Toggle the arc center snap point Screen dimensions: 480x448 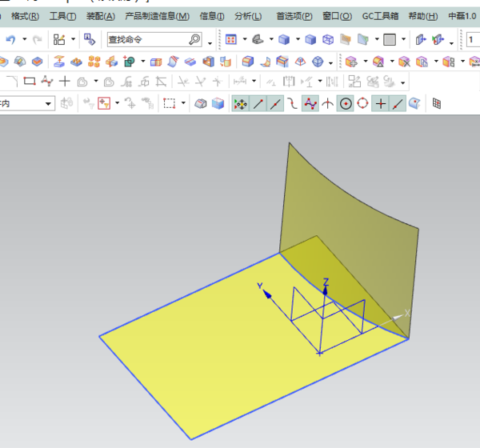(x=345, y=102)
